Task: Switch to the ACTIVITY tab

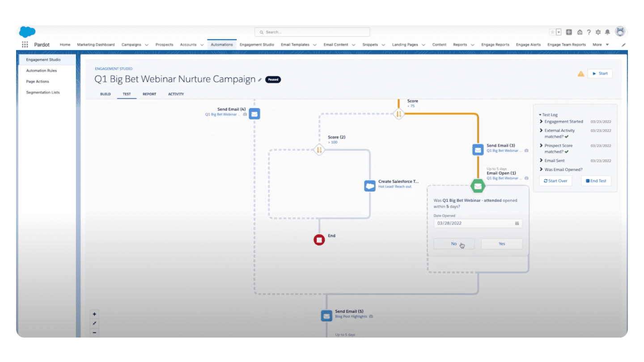Action: [176, 94]
